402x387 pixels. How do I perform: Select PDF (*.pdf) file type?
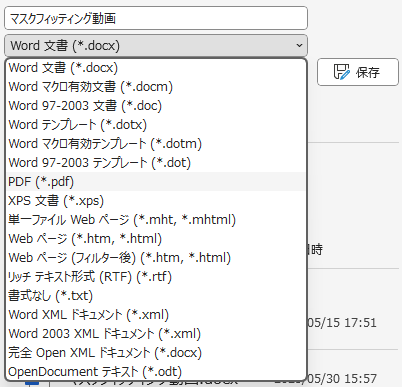156,182
